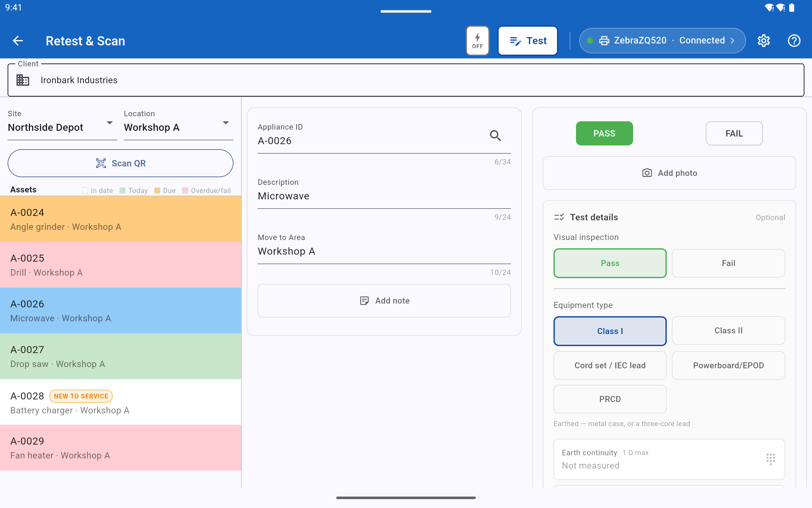
Task: Select asset A-0026 Microwave row
Action: click(121, 311)
